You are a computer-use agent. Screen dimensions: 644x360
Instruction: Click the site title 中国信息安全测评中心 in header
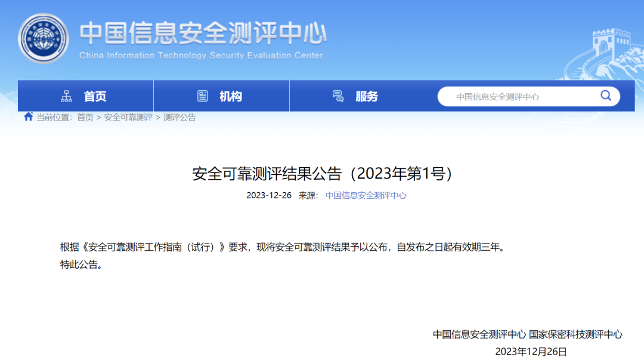point(203,33)
